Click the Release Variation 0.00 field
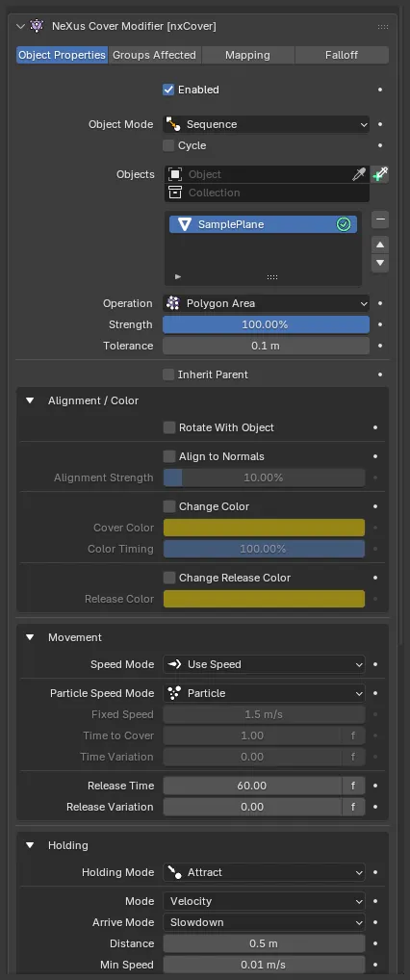Image resolution: width=410 pixels, height=980 pixels. pyautogui.click(x=252, y=807)
